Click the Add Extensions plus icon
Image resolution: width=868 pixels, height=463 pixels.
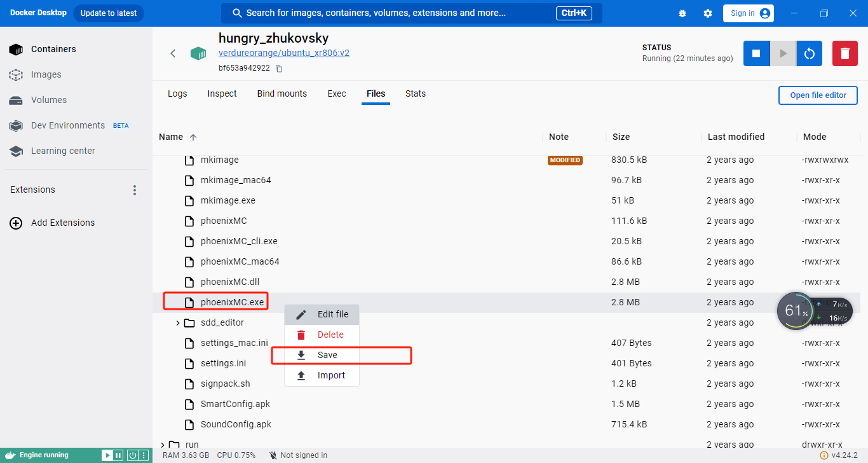(x=16, y=223)
